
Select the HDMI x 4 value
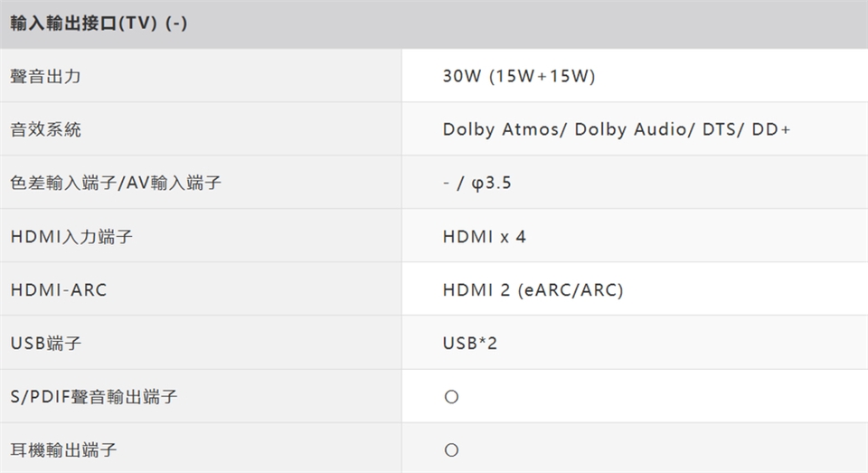[x=484, y=237]
